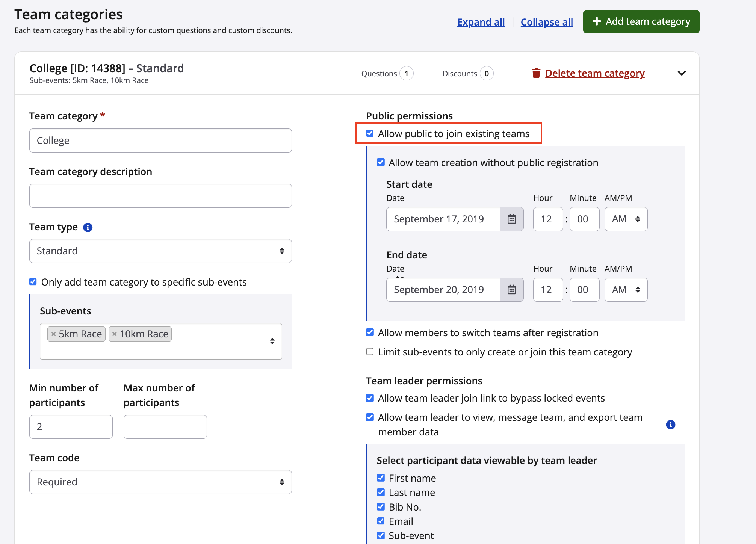Remove the 5km Race sub-event tag
Image resolution: width=756 pixels, height=544 pixels.
[x=54, y=334]
